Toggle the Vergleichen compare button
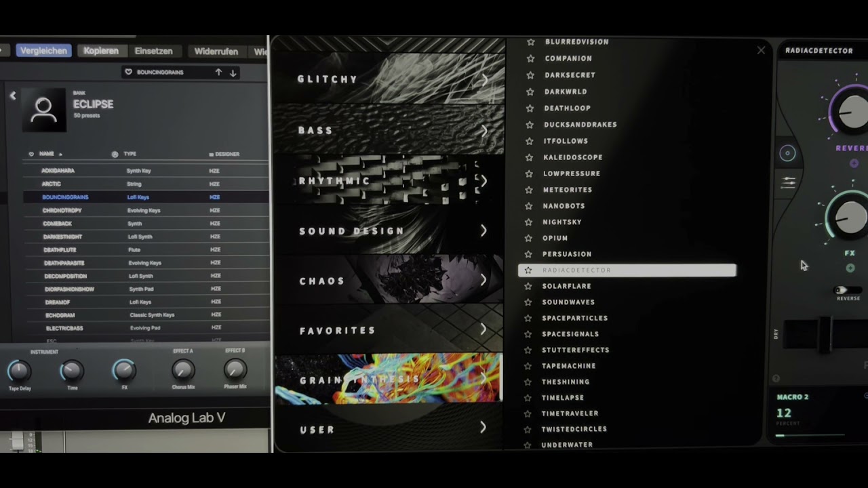 (43, 51)
